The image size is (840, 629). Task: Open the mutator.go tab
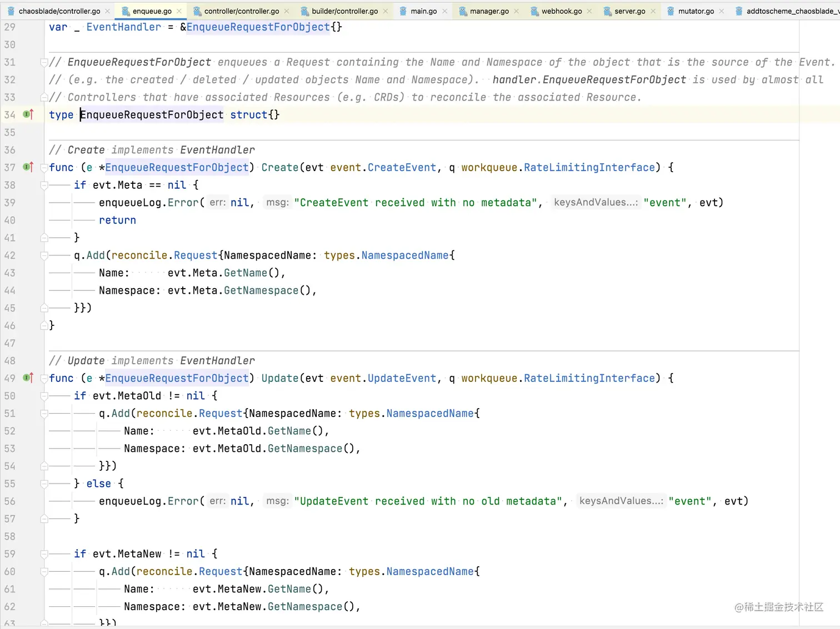[696, 11]
